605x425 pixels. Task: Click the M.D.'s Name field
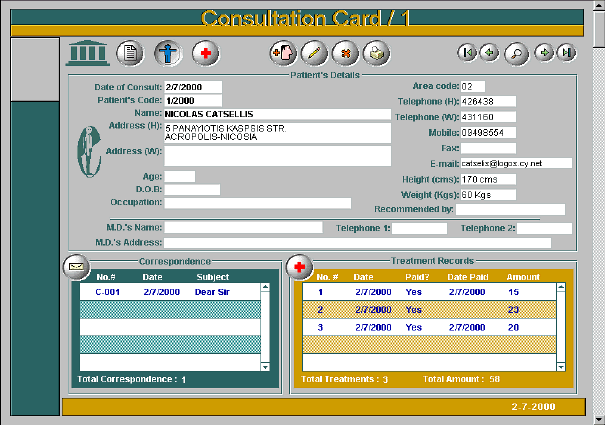point(243,227)
